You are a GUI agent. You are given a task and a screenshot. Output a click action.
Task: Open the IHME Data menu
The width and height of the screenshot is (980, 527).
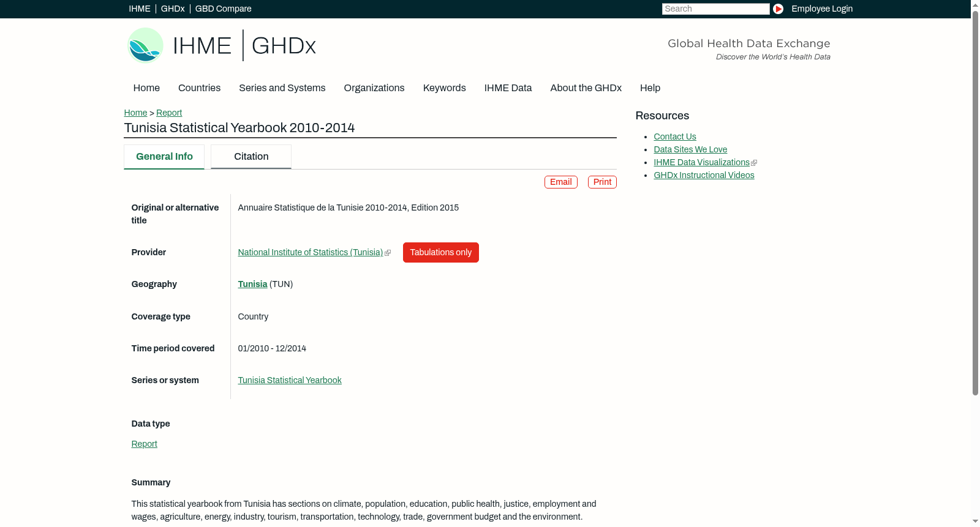(508, 88)
